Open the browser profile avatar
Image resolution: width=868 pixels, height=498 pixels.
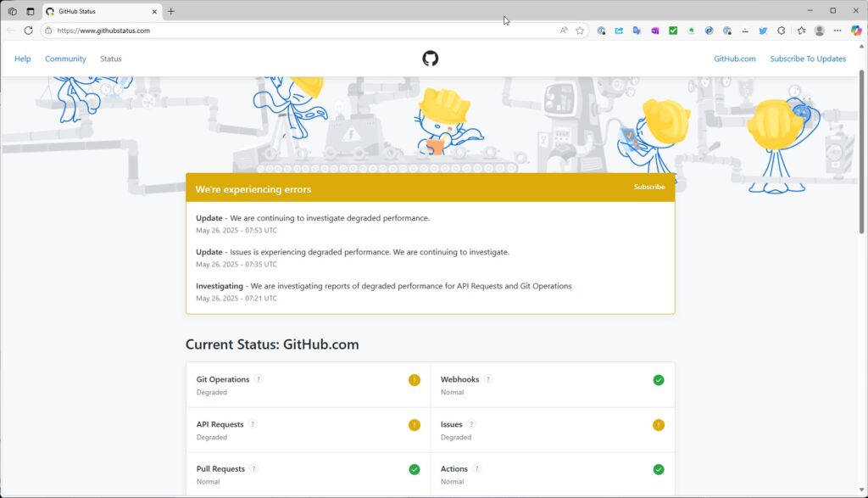pyautogui.click(x=820, y=31)
